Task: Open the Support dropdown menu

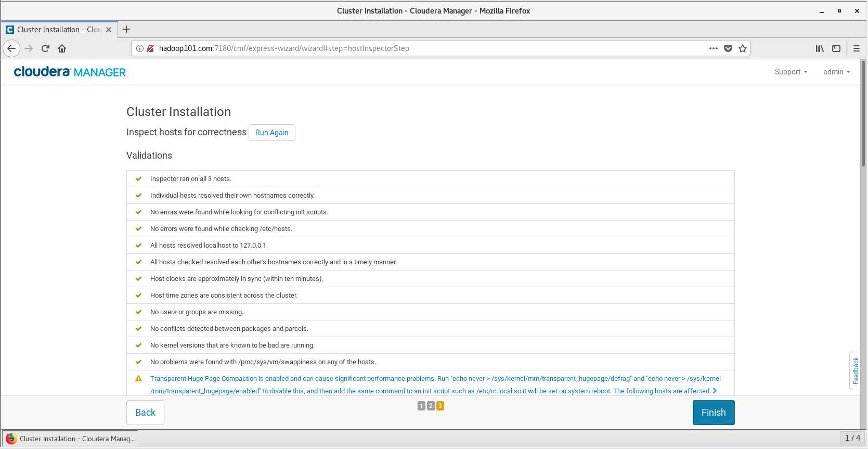Action: pos(791,72)
